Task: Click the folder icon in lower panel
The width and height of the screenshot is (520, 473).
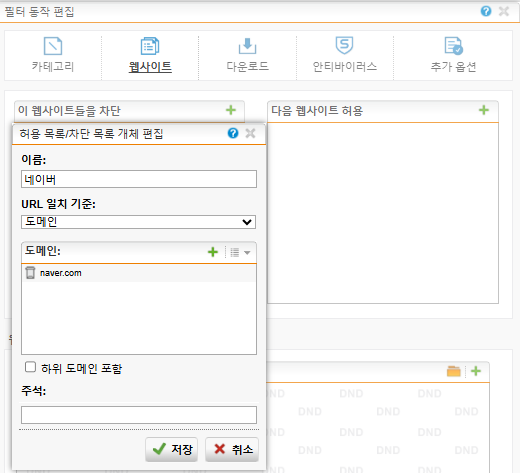Action: [453, 371]
